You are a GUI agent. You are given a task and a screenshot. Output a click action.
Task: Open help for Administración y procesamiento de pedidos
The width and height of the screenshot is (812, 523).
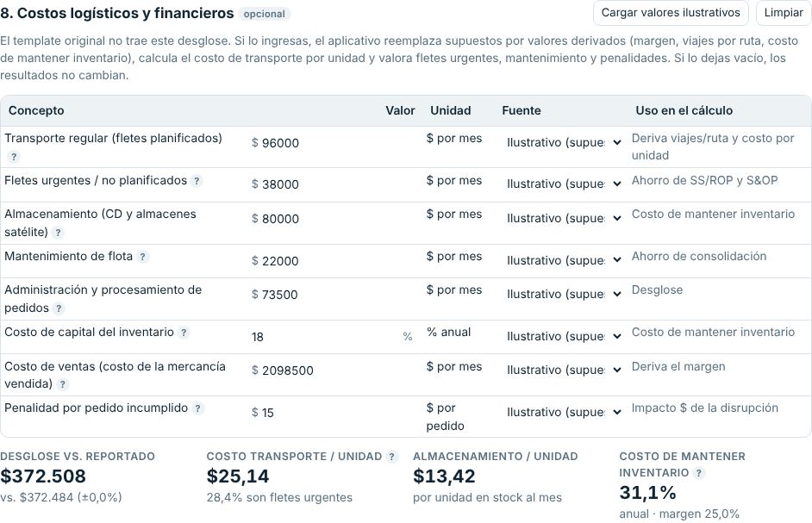[59, 308]
